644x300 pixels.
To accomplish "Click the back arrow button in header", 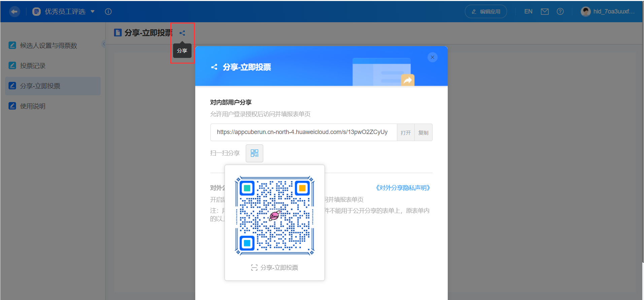I will tap(14, 11).
